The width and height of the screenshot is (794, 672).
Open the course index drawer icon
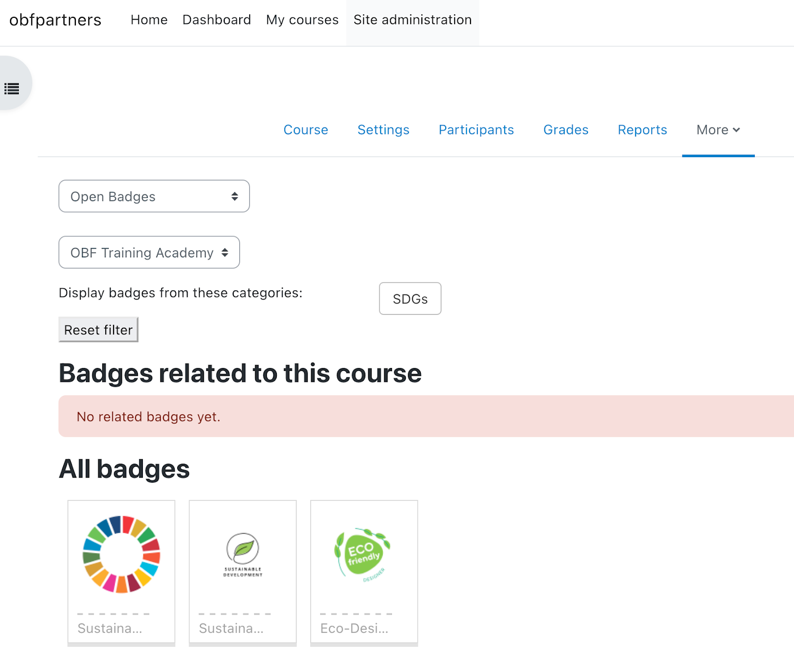(x=12, y=89)
